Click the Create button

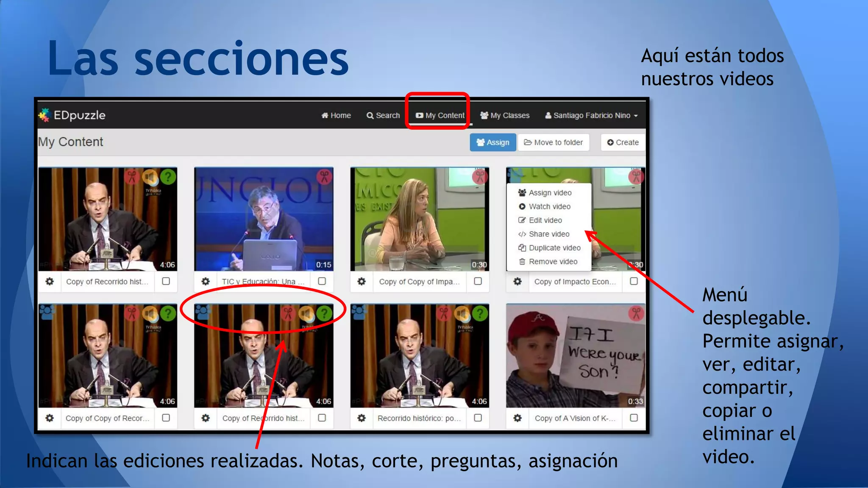(x=623, y=142)
